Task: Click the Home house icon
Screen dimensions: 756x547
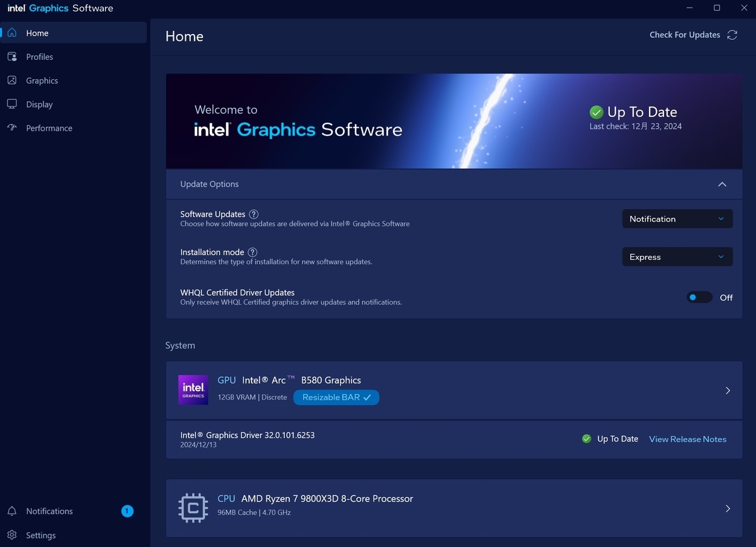Action: [12, 33]
